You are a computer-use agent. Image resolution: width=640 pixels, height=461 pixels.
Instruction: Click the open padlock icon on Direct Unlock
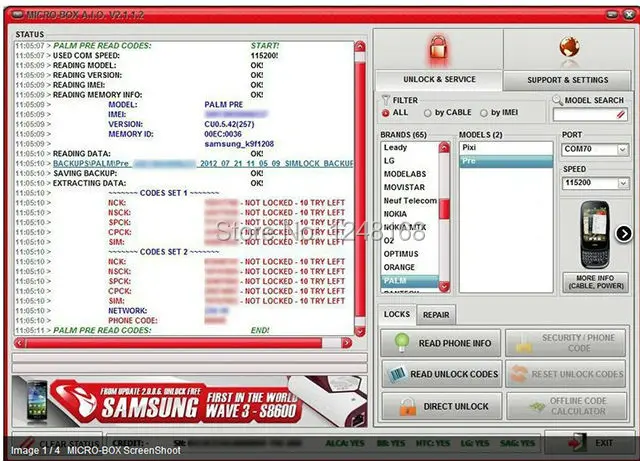[x=407, y=407]
